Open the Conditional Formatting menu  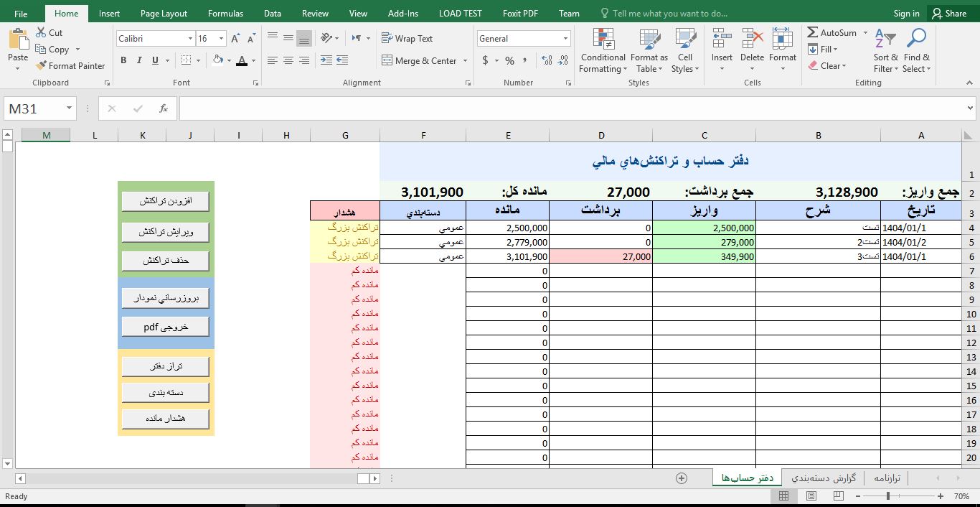[x=603, y=51]
